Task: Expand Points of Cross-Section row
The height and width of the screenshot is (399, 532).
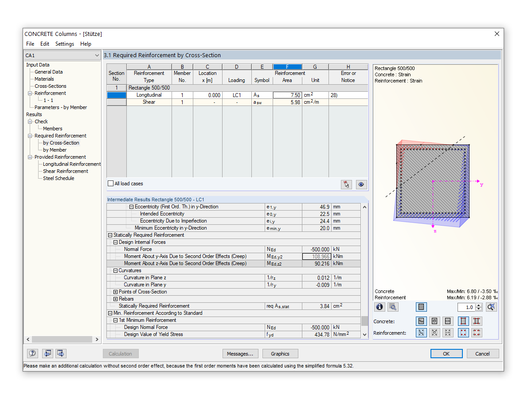Action: [115, 292]
